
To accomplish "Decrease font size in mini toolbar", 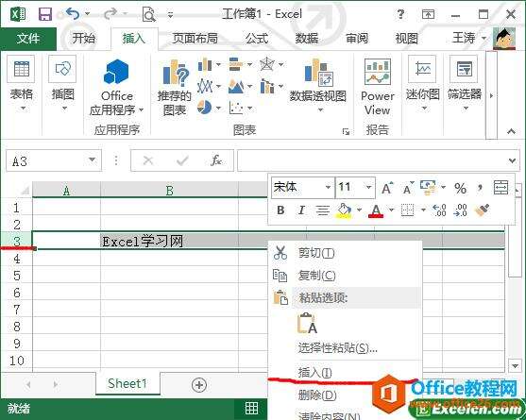I will 408,189.
